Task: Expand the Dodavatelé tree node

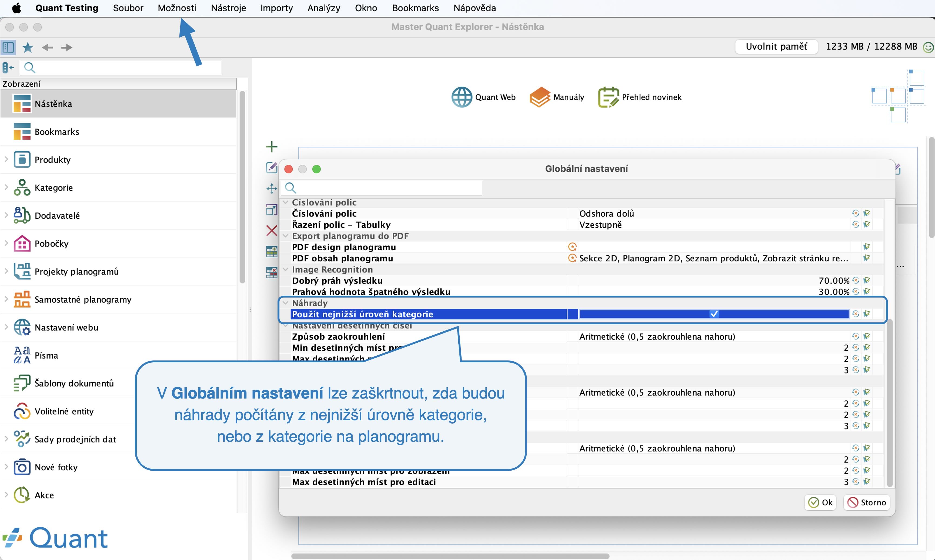Action: click(6, 215)
